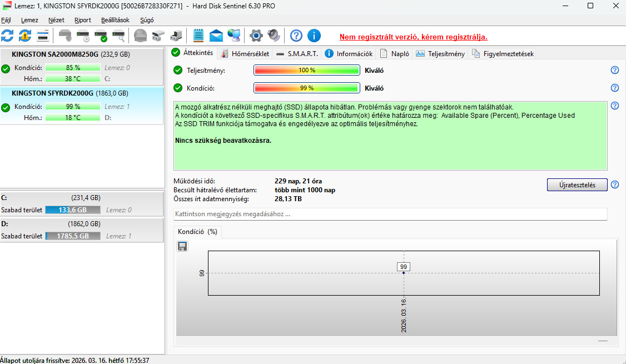Image resolution: width=626 pixels, height=364 pixels.
Task: Click help icon next to Újratesztelés button
Action: tap(615, 185)
